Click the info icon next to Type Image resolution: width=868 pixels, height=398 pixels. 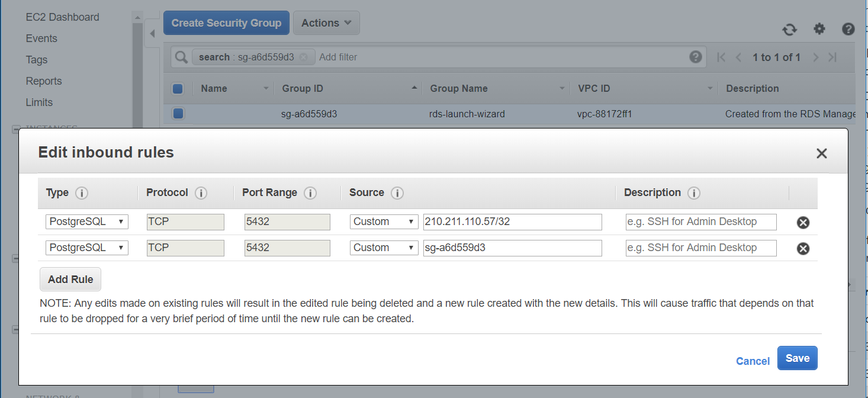[x=82, y=193]
